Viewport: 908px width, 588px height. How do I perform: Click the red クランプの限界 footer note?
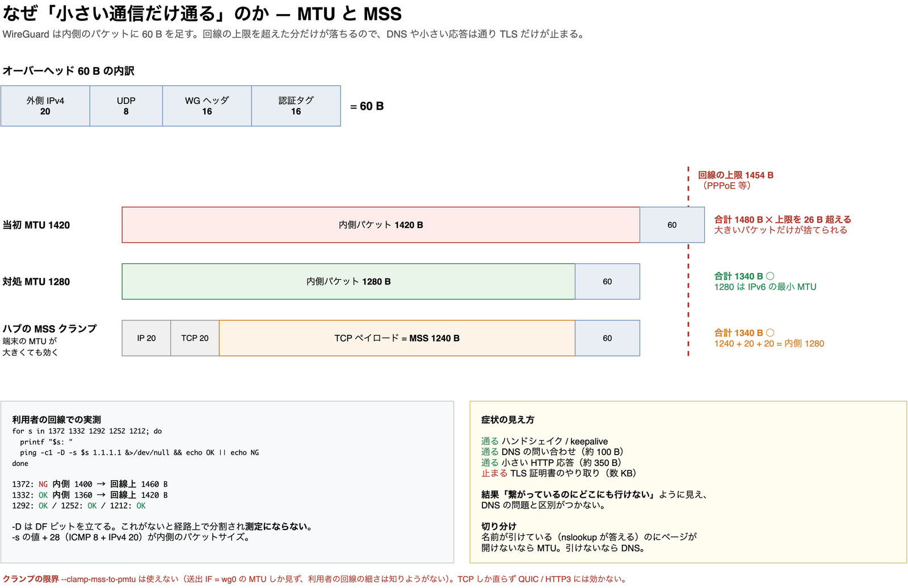point(315,579)
